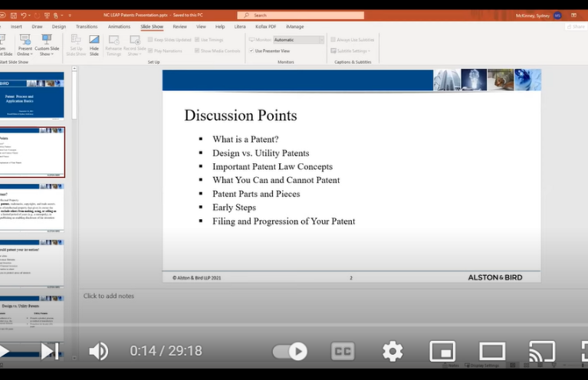Select Design vs. Utility Patents slide thumbnail
Image resolution: width=588 pixels, height=380 pixels.
(32, 319)
